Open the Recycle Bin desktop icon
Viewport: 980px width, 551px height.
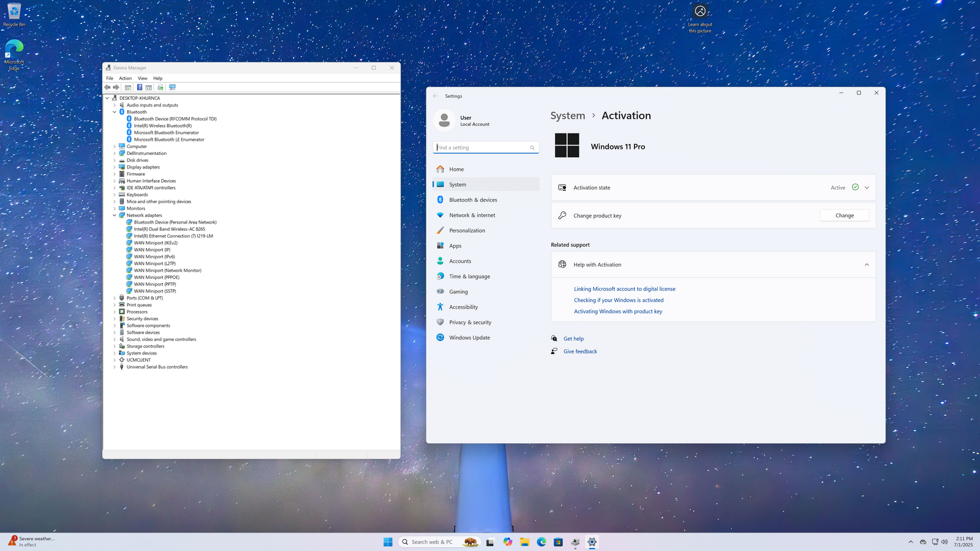click(x=14, y=15)
